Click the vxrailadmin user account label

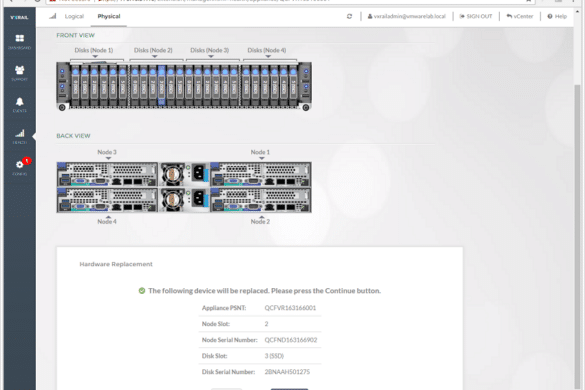click(x=406, y=16)
